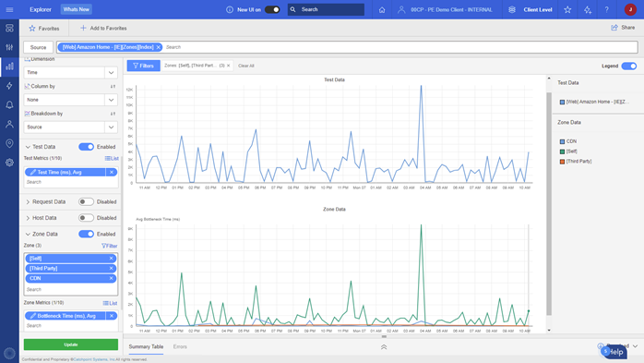Open the alerts bell sidebar icon
This screenshot has height=363, width=644.
9,104
